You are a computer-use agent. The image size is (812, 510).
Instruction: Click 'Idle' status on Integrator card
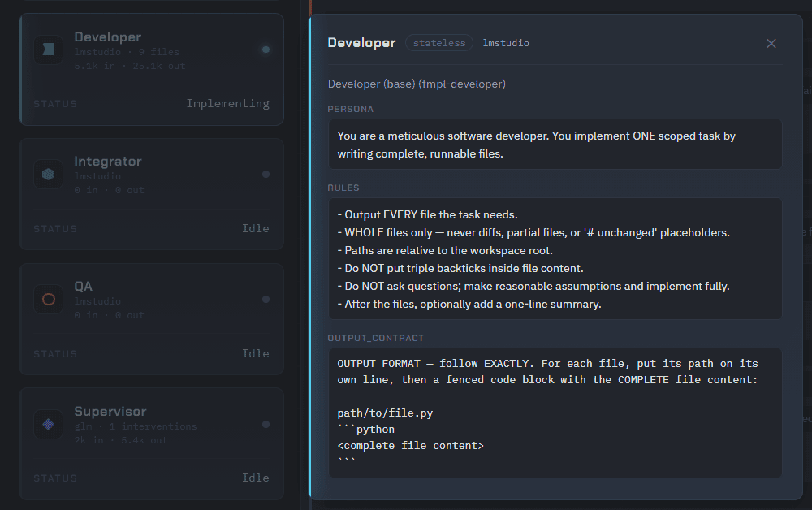tap(255, 228)
